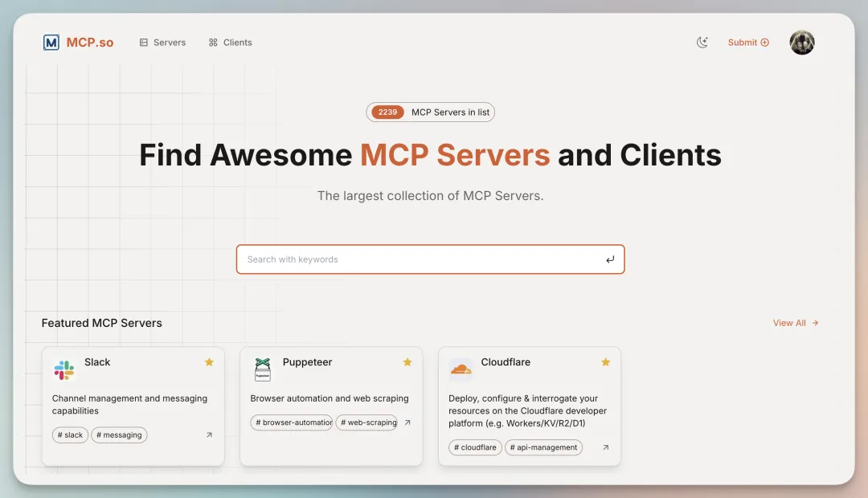
Task: Open the Slack server card title
Action: pos(97,362)
